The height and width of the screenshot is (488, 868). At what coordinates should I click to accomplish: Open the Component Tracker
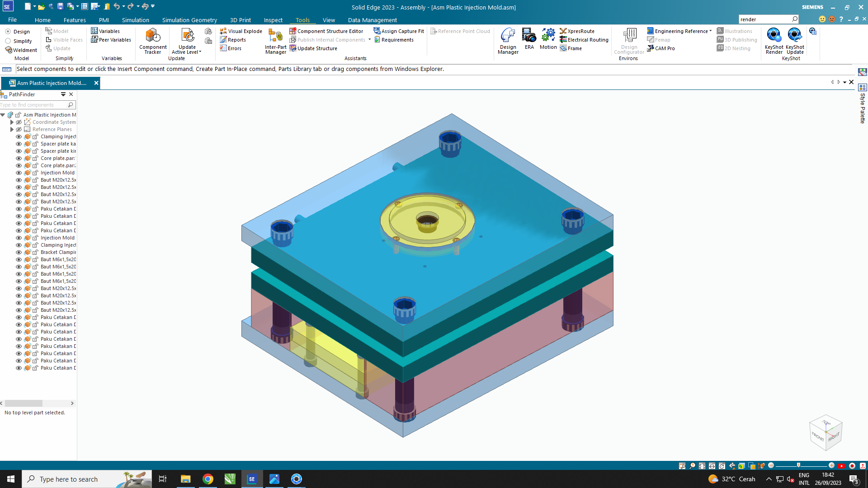(153, 40)
